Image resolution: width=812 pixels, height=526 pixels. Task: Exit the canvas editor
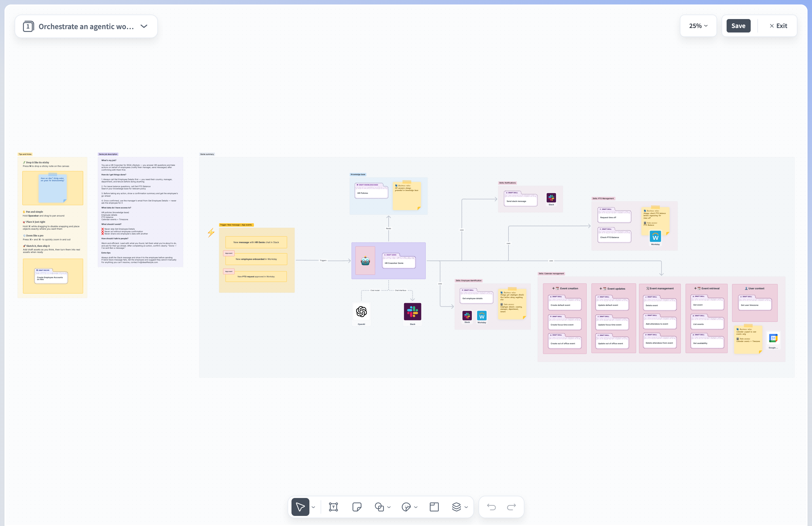778,26
